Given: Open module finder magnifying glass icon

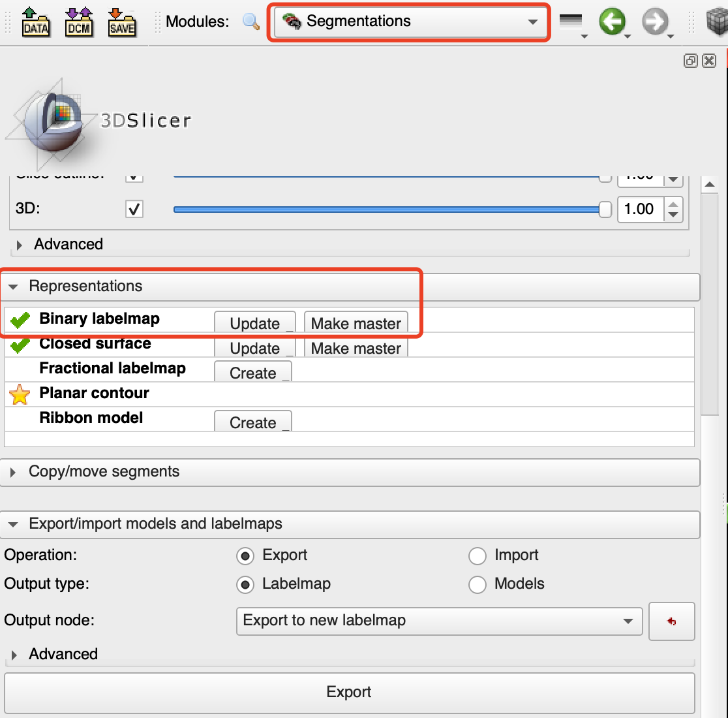Looking at the screenshot, I should pyautogui.click(x=250, y=22).
